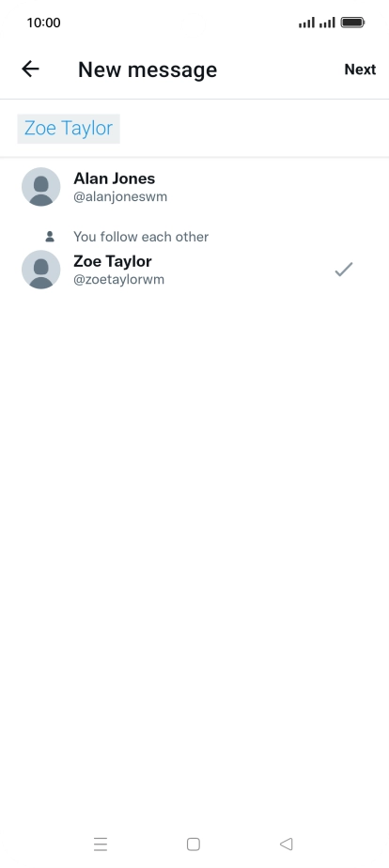This screenshot has height=868, width=389.
Task: Select Alan Jones as recipient
Action: pyautogui.click(x=194, y=187)
